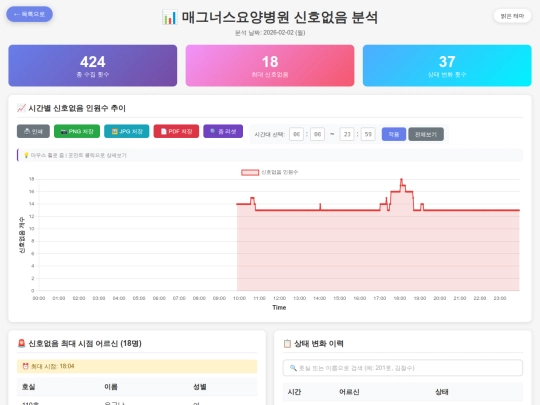Click the 10:00 label on time axis
The width and height of the screenshot is (540, 405).
point(239,298)
